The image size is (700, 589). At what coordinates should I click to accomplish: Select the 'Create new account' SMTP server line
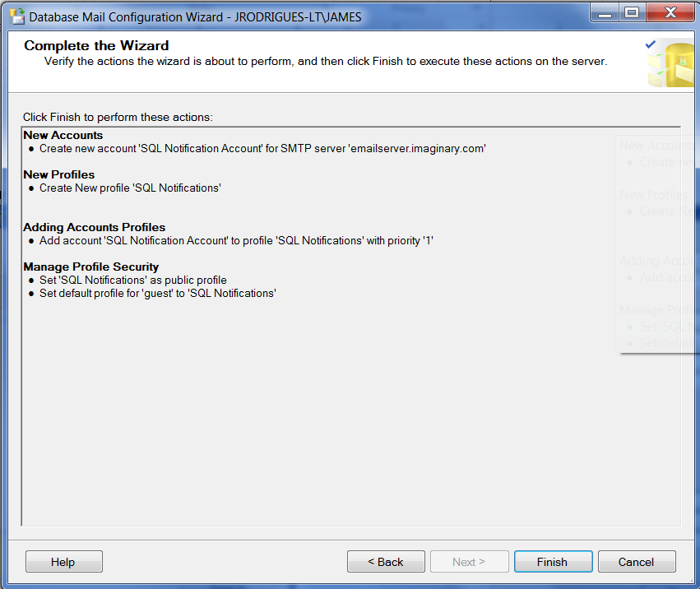[x=262, y=148]
